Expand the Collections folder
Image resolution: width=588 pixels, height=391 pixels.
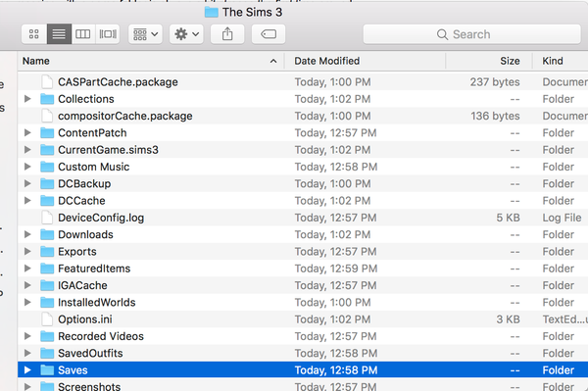pyautogui.click(x=27, y=99)
